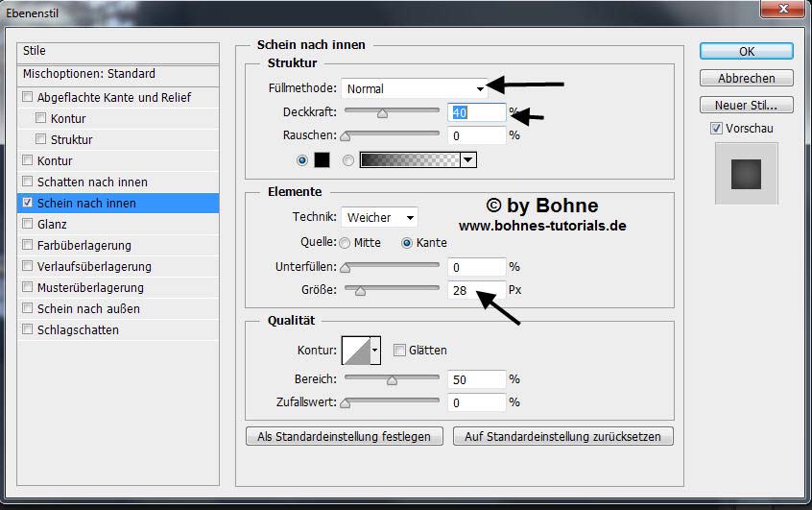The image size is (812, 510).
Task: Open Mischoptionen: Standard settings
Action: 88,74
